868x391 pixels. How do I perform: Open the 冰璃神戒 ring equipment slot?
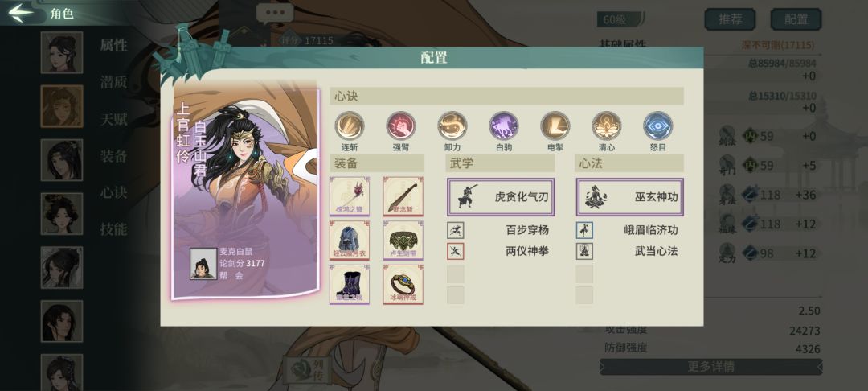pyautogui.click(x=403, y=284)
